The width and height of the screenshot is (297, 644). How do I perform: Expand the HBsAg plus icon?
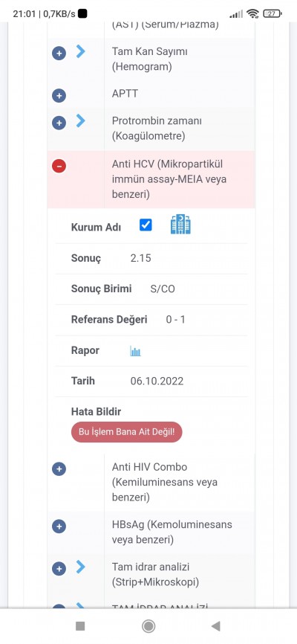click(x=59, y=526)
